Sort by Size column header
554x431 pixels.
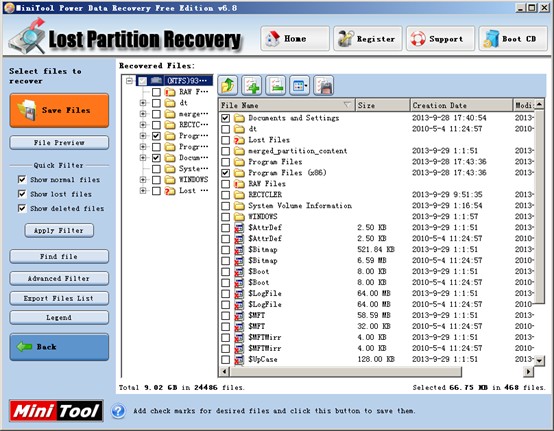(382, 105)
